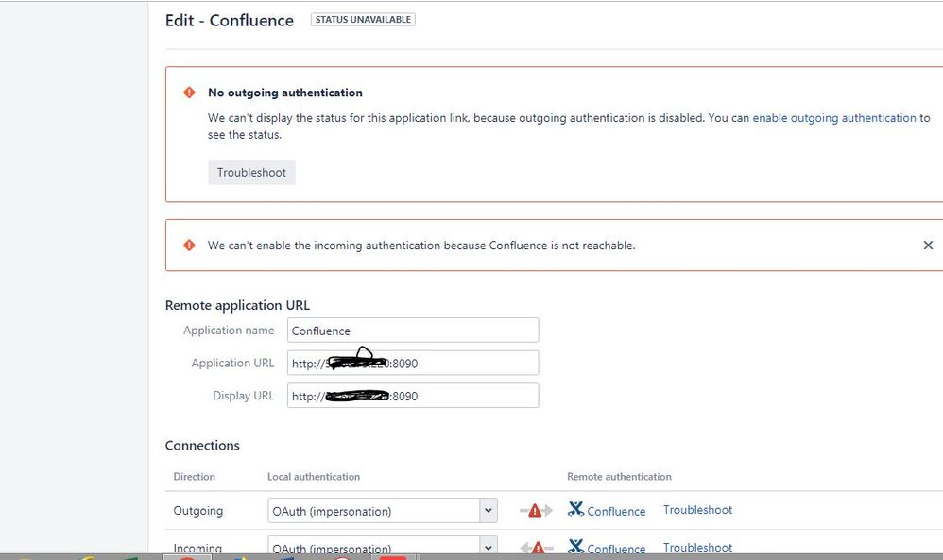Open the Troubleshoot link in the Outgoing row
The width and height of the screenshot is (943, 560).
(697, 510)
